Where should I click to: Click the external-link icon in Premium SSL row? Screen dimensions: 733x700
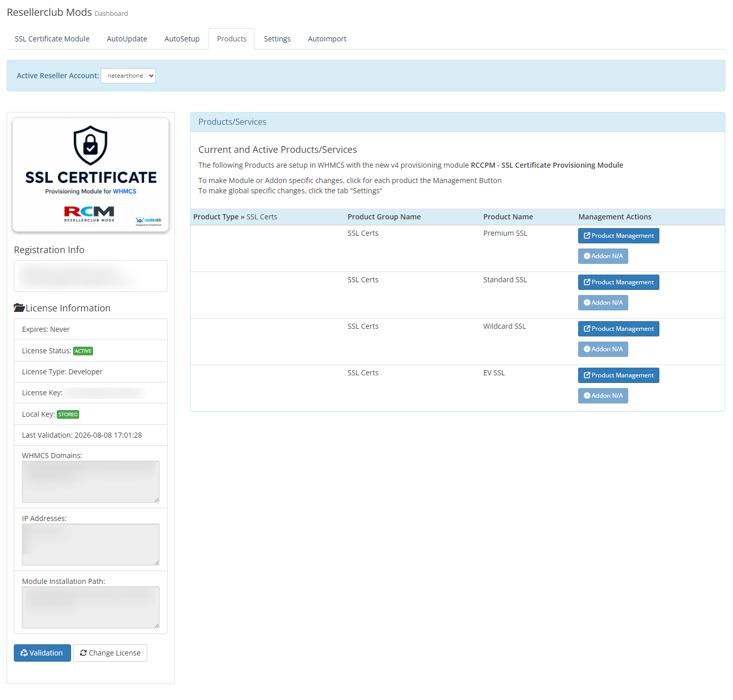pyautogui.click(x=587, y=236)
